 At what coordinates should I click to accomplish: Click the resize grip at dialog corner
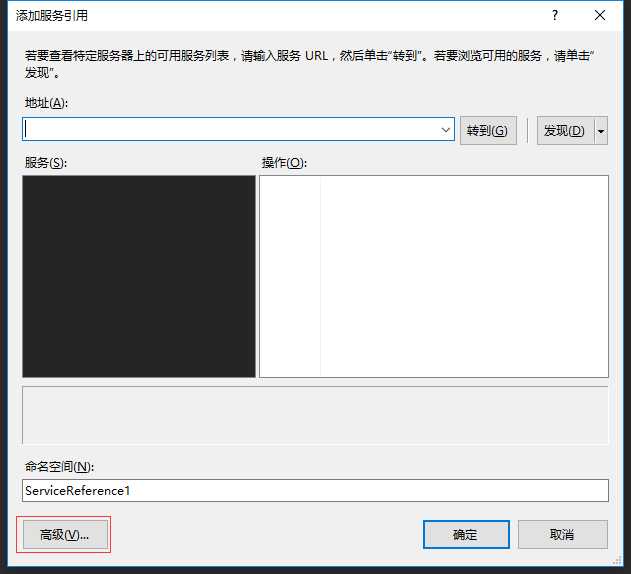click(617, 560)
